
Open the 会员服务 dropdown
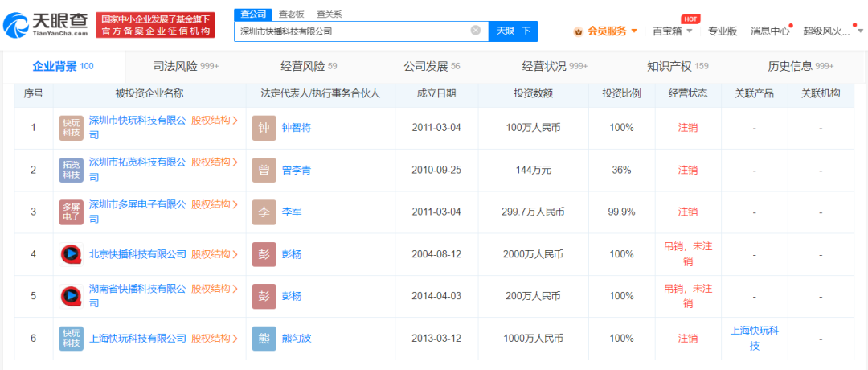tap(612, 31)
